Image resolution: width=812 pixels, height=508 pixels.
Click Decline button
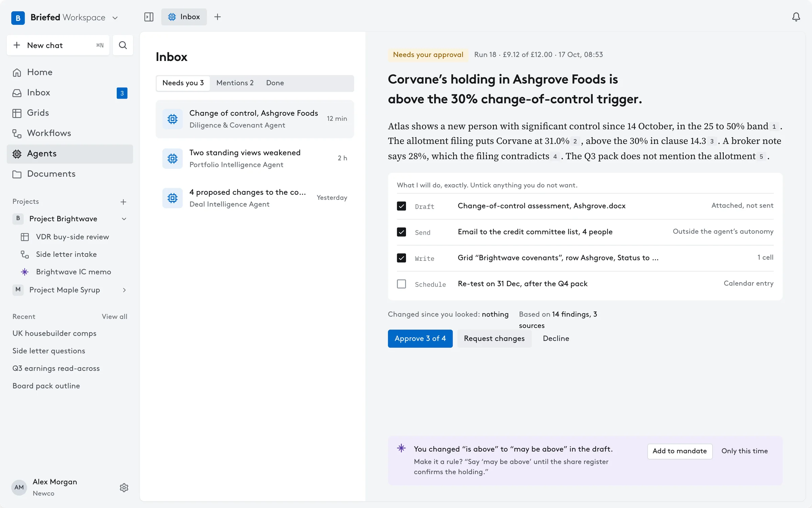[x=556, y=338]
